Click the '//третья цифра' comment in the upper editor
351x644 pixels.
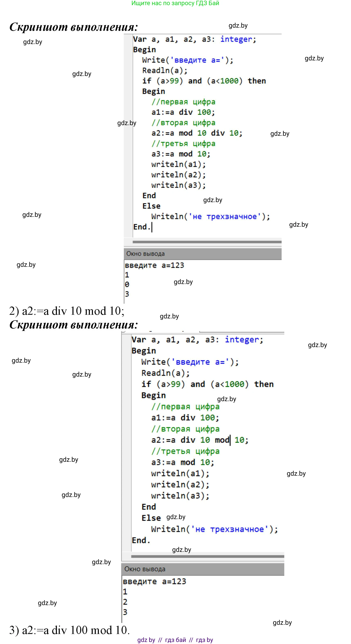183,144
